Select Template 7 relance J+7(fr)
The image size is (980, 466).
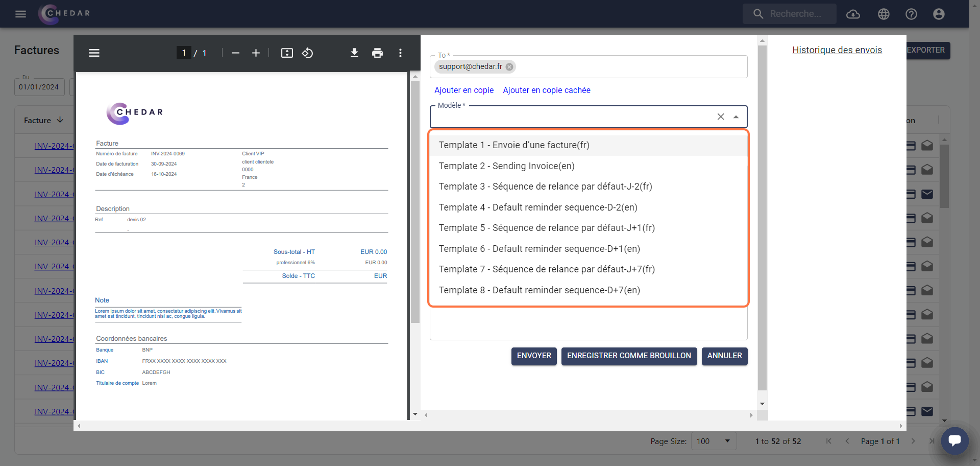589,269
